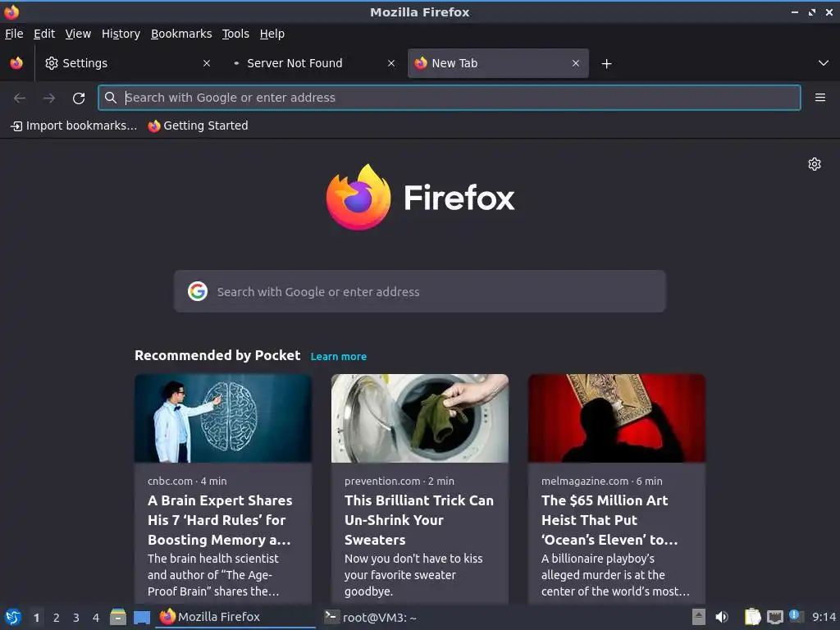
Task: Switch to workspace 1
Action: point(36,618)
